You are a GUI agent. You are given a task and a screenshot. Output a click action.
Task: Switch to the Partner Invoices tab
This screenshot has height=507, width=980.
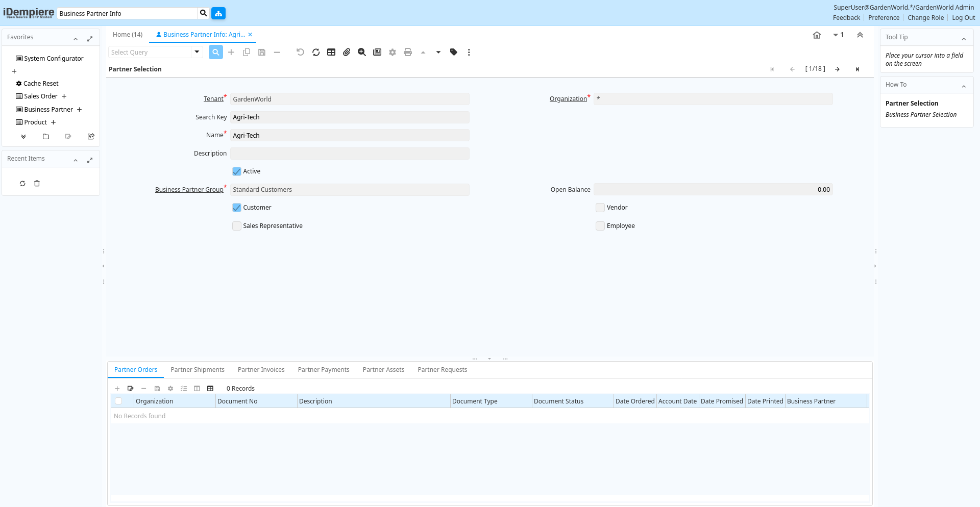point(261,370)
